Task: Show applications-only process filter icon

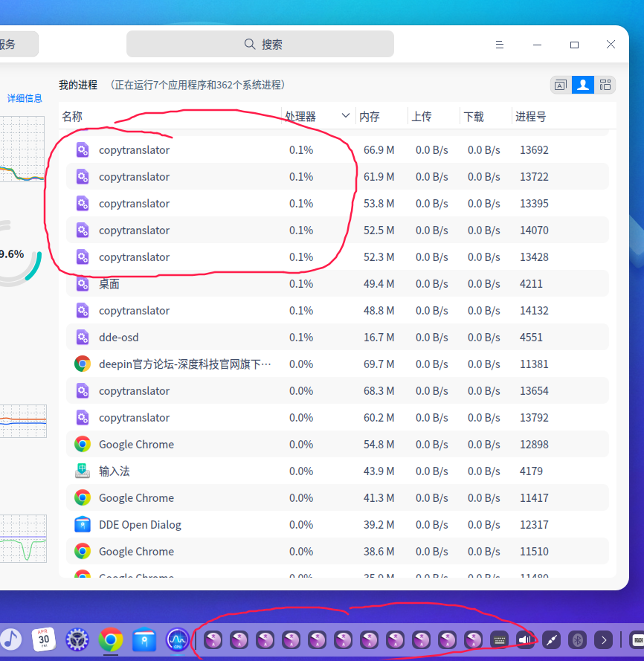Action: point(561,86)
